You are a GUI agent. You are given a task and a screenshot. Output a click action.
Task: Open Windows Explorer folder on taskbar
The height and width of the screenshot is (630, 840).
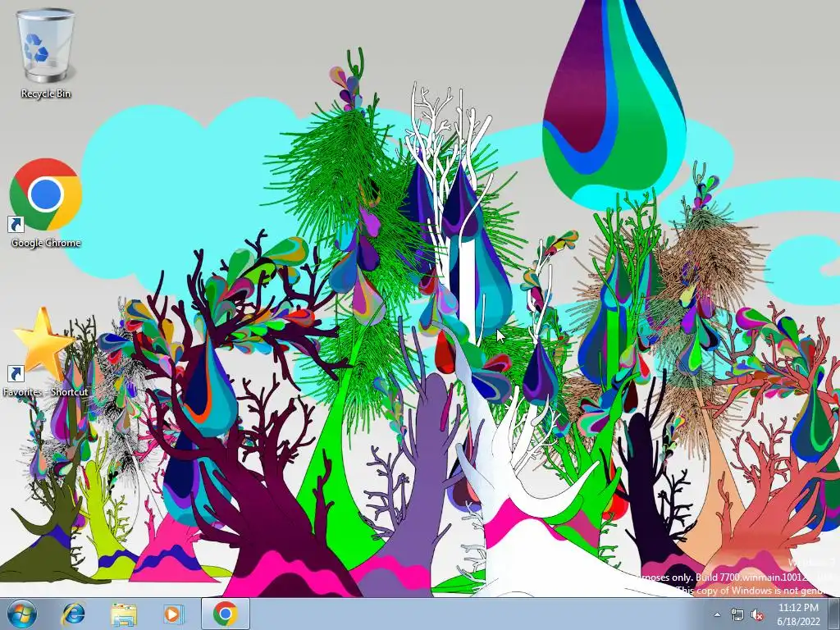(x=124, y=614)
